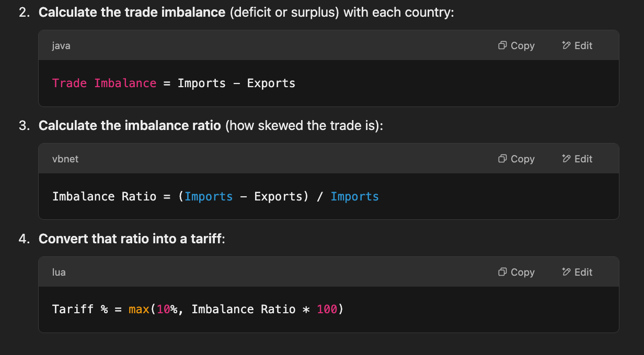Image resolution: width=644 pixels, height=355 pixels.
Task: Copy the java code block
Action: (x=516, y=45)
